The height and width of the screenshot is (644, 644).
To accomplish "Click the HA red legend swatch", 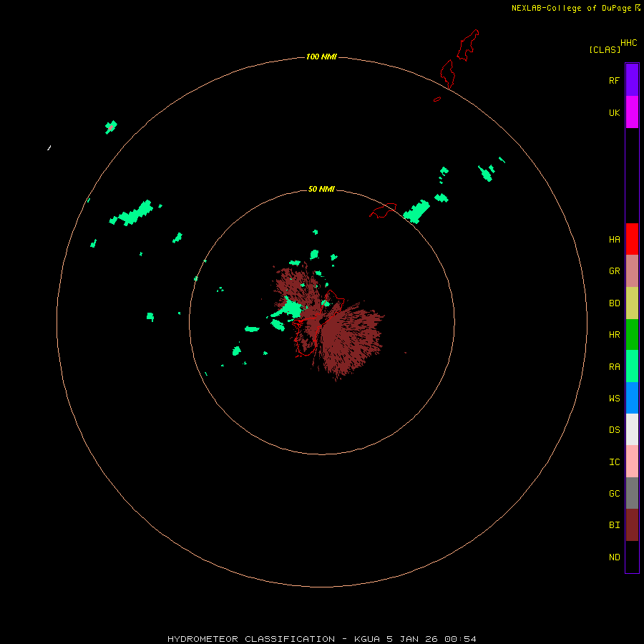I will coord(632,239).
